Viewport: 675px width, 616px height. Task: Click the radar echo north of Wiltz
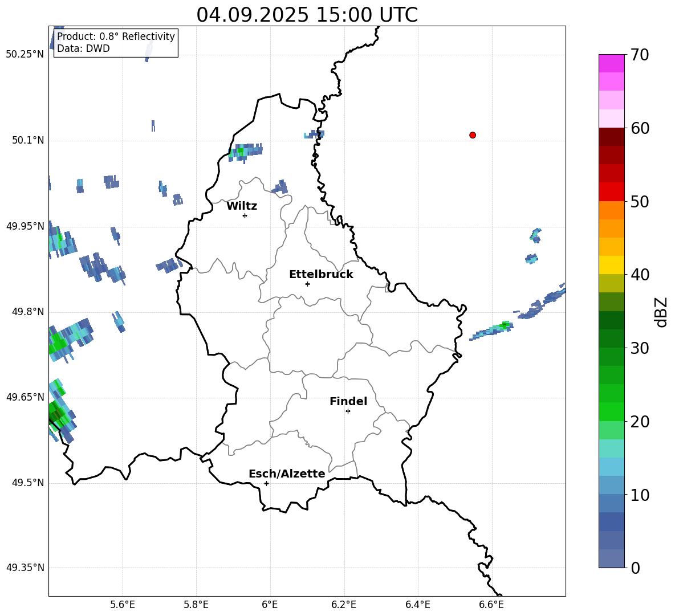click(245, 152)
